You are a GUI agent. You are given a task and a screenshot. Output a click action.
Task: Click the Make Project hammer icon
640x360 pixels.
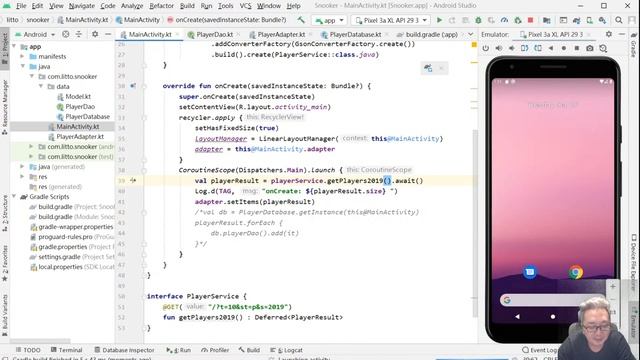coord(301,20)
